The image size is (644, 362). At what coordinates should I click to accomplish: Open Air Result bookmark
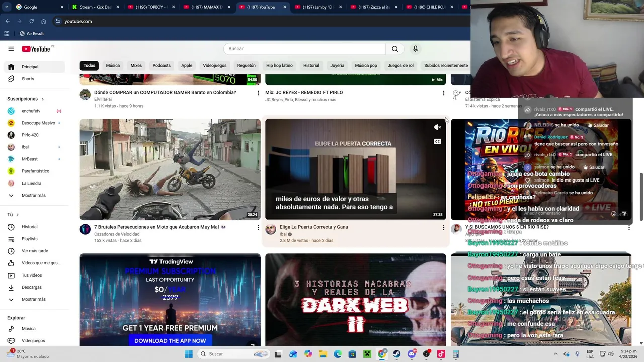pos(32,33)
